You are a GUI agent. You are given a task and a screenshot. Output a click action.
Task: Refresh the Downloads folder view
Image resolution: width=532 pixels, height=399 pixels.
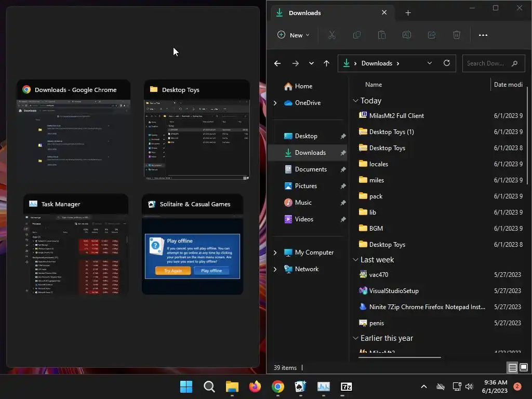point(446,63)
